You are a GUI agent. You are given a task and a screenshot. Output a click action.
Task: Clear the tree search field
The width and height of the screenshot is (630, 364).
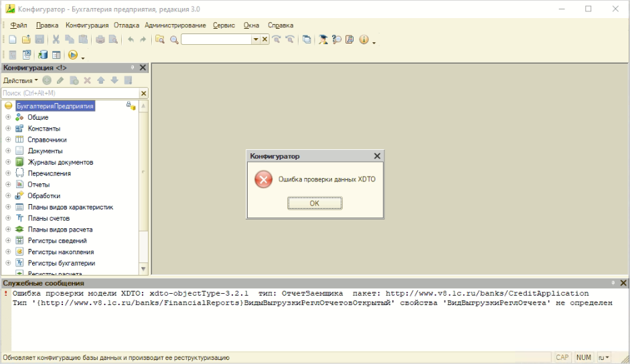coord(143,93)
